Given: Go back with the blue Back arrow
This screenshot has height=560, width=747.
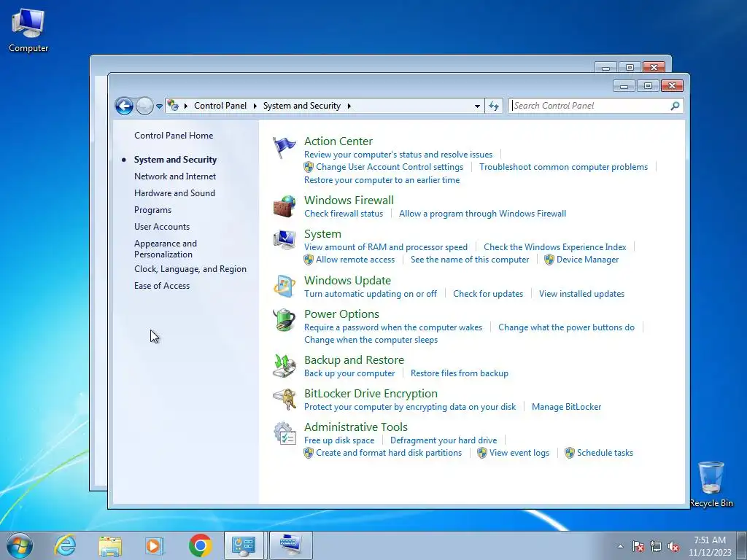Looking at the screenshot, I should 124,106.
